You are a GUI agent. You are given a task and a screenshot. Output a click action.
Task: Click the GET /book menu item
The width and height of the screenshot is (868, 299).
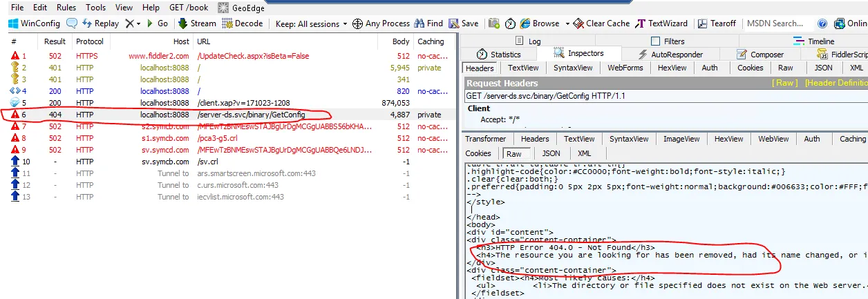[189, 8]
